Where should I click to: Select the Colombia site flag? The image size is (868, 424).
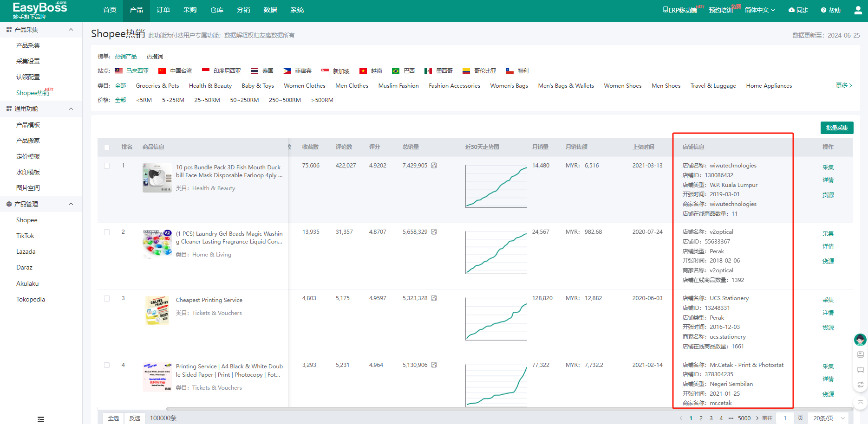(x=466, y=71)
